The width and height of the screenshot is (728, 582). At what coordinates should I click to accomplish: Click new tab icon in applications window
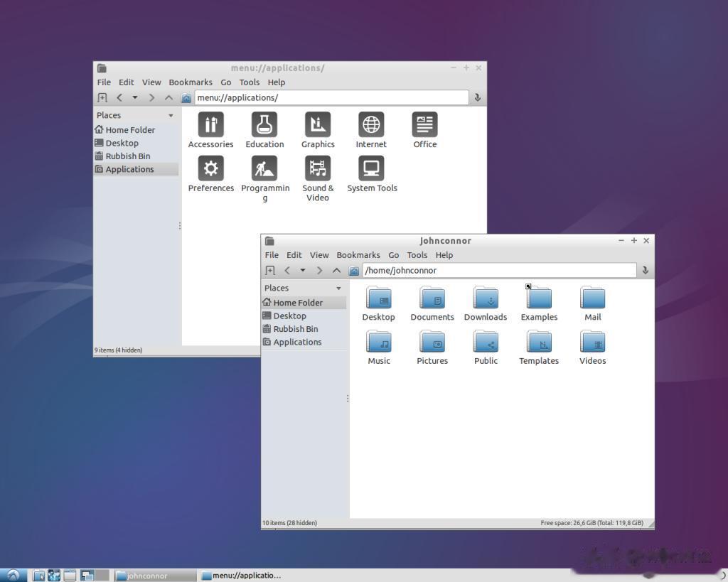pos(102,97)
